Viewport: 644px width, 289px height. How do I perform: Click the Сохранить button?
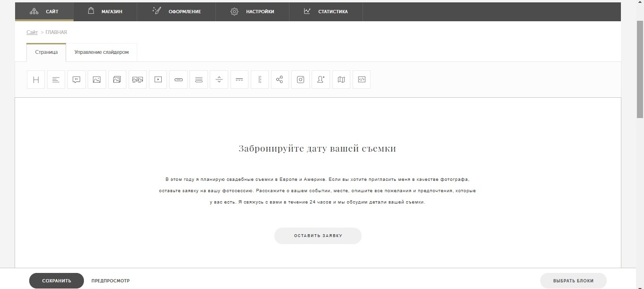(x=57, y=280)
